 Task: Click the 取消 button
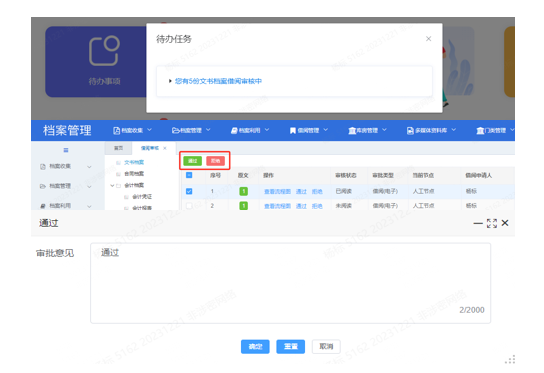326,346
